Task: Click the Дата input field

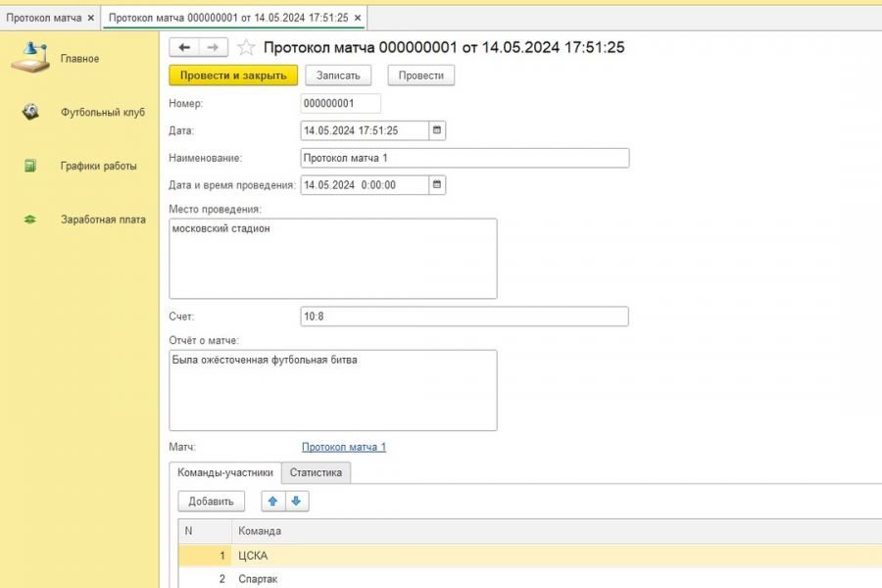Action: click(365, 130)
